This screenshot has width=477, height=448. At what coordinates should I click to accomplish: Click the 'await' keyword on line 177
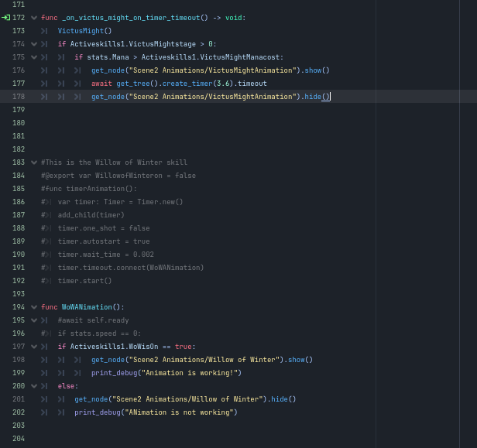(x=101, y=84)
